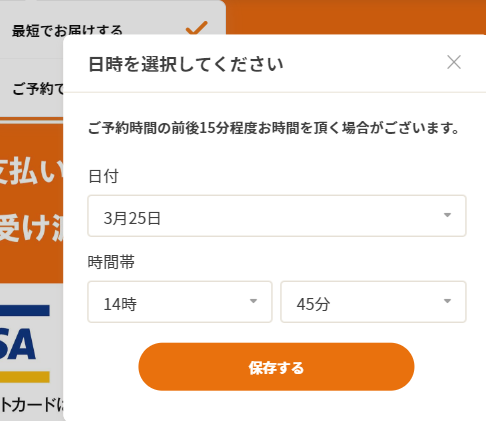Click the orange payment banner behind dialog

pyautogui.click(x=32, y=203)
